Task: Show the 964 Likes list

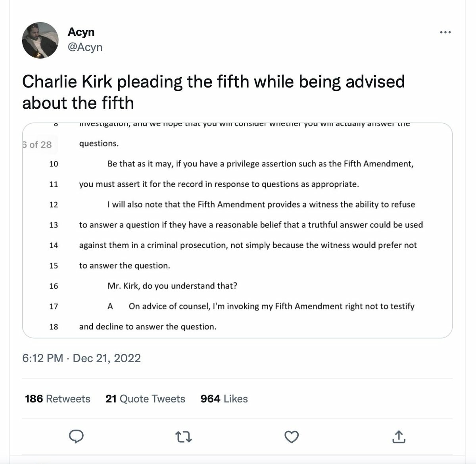Action: (224, 399)
